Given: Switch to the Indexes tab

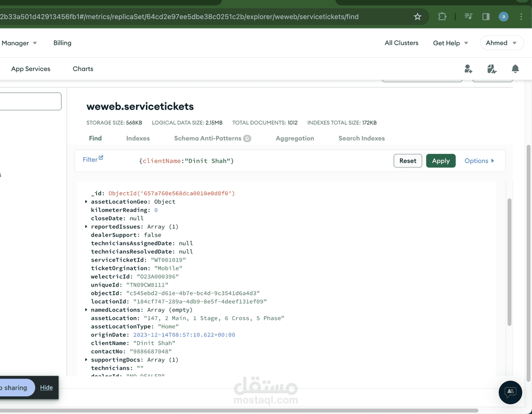Looking at the screenshot, I should pyautogui.click(x=138, y=138).
